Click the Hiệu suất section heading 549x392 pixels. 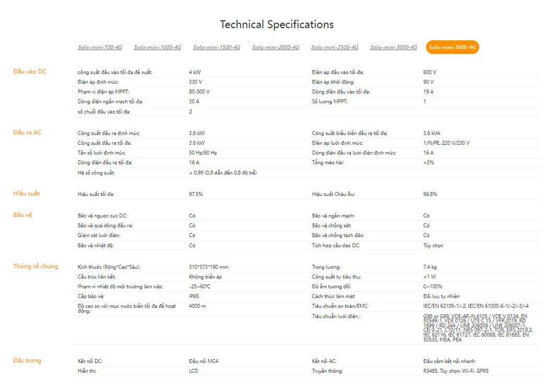(27, 194)
